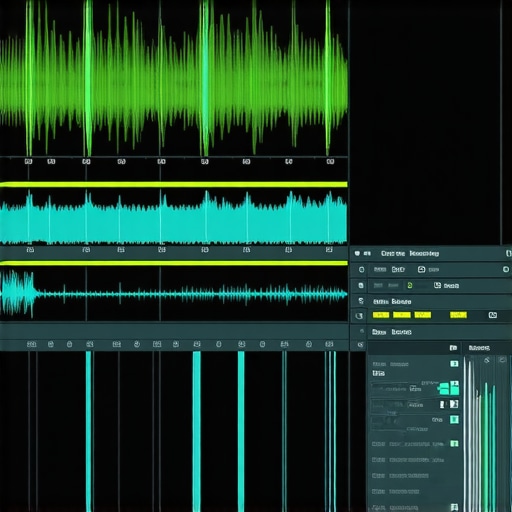Click the icon starting the fourth panel row
Image resolution: width=512 pixels, height=512 pixels.
point(361,301)
